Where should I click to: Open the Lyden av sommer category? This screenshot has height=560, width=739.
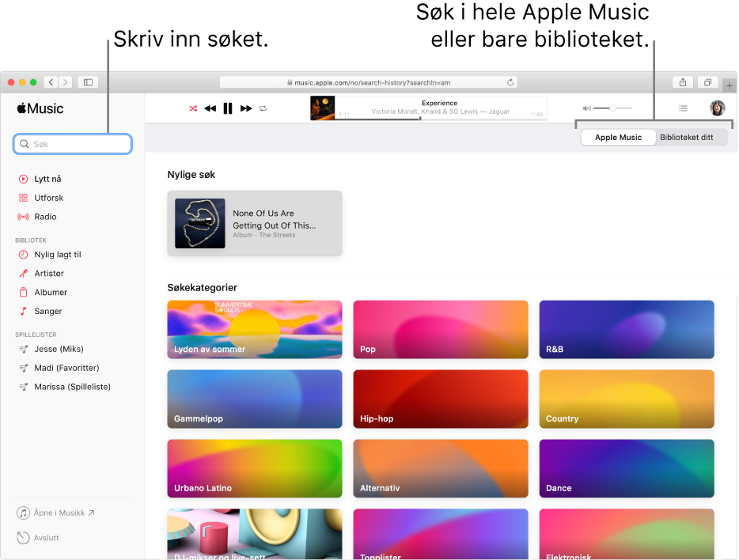pyautogui.click(x=255, y=329)
